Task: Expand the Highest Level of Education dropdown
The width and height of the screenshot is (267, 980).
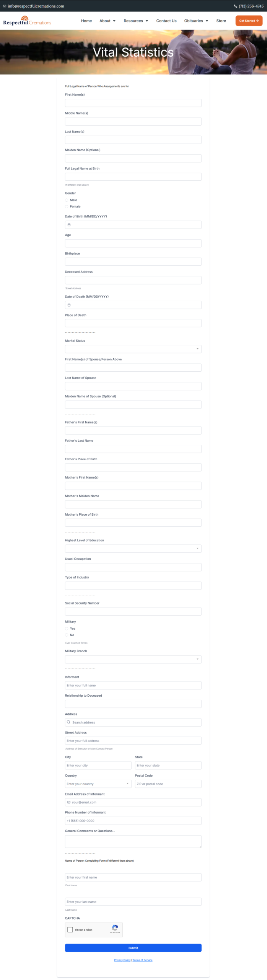Action: point(133,549)
